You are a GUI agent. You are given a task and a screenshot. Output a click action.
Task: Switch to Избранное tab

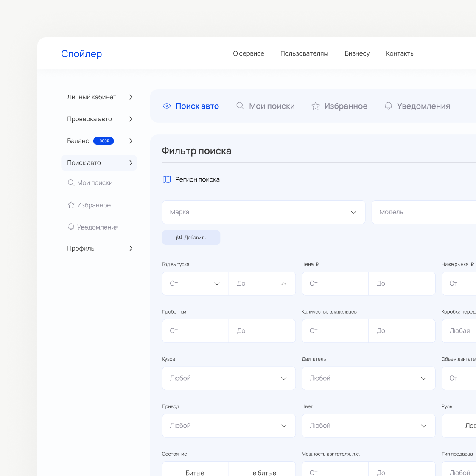(x=339, y=106)
